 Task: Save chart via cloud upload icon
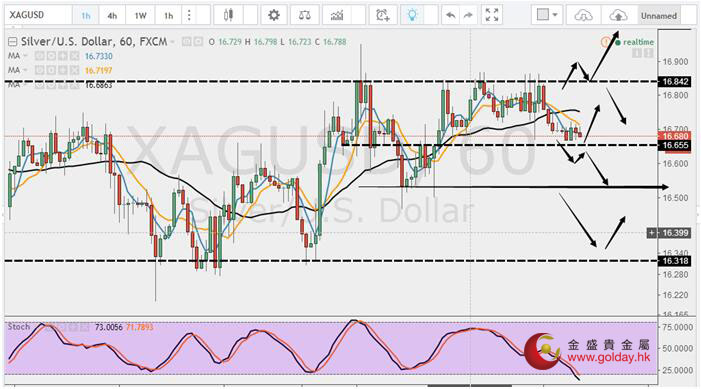(618, 16)
